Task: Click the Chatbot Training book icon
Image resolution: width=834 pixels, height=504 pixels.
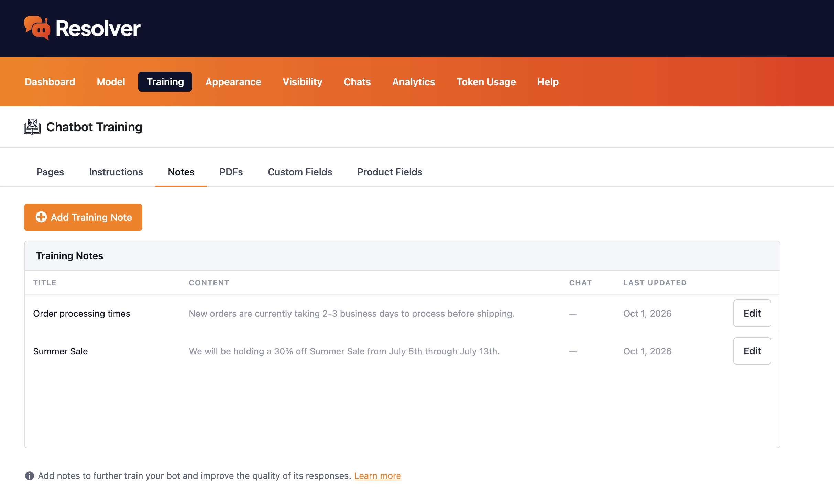Action: (x=32, y=127)
